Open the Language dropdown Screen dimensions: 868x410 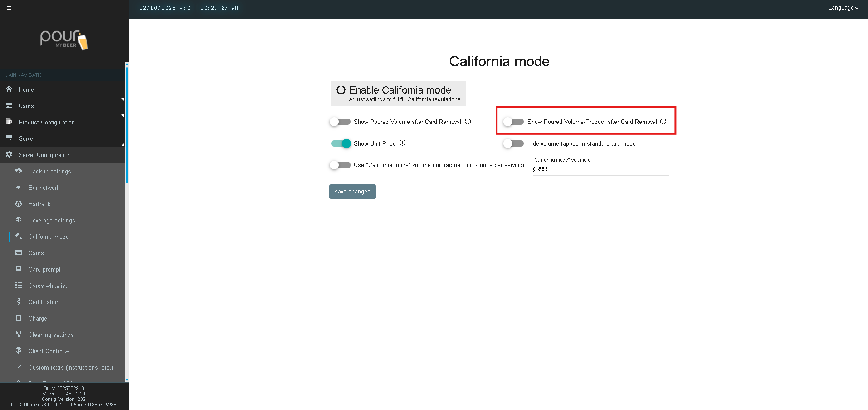click(x=843, y=8)
